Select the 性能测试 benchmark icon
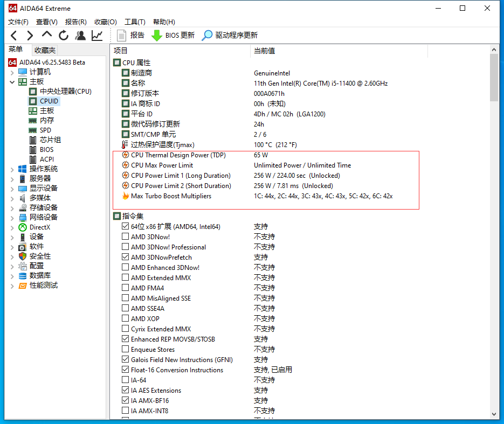Viewport: 504px width, 424px height. (x=23, y=285)
